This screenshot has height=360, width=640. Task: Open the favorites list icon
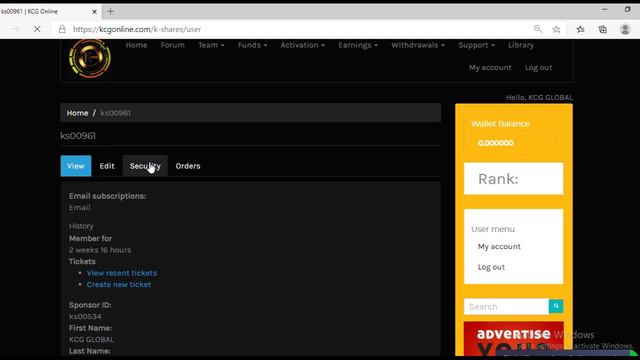point(580,29)
